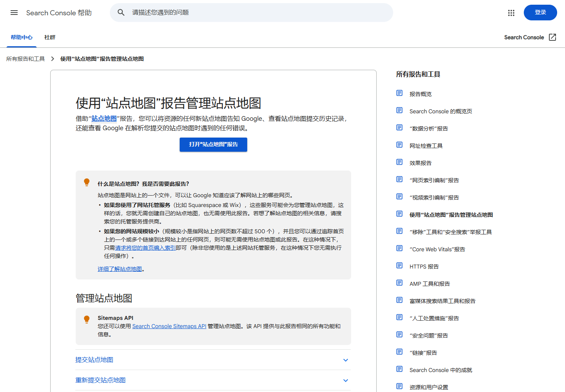565x392 pixels.
Task: Open “Core Web Vitals”报告 sidebar entry
Action: 437,249
